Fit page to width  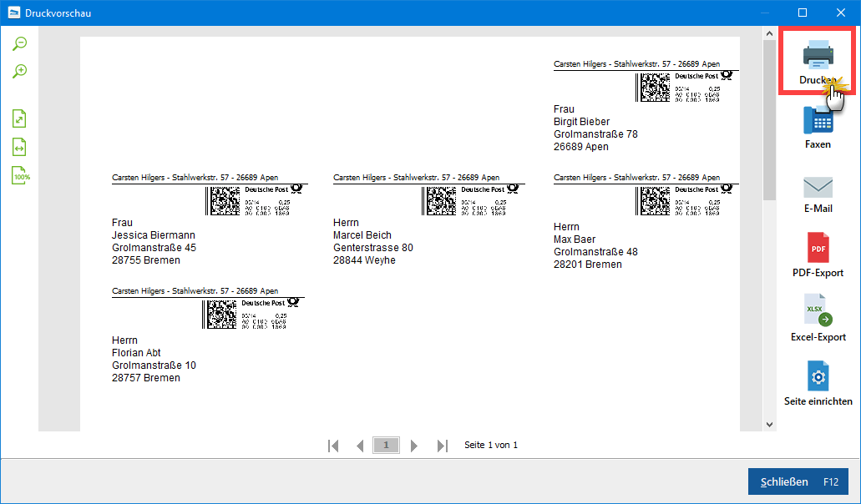(x=20, y=147)
